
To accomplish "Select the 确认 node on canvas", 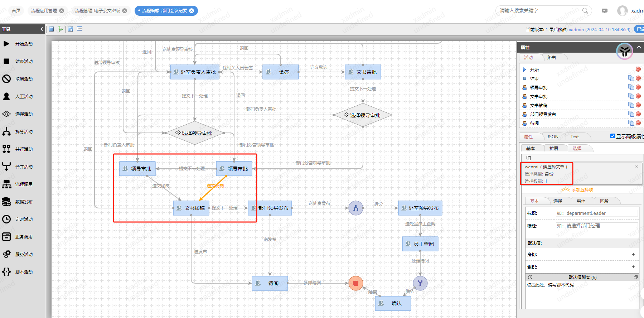I will [x=393, y=303].
